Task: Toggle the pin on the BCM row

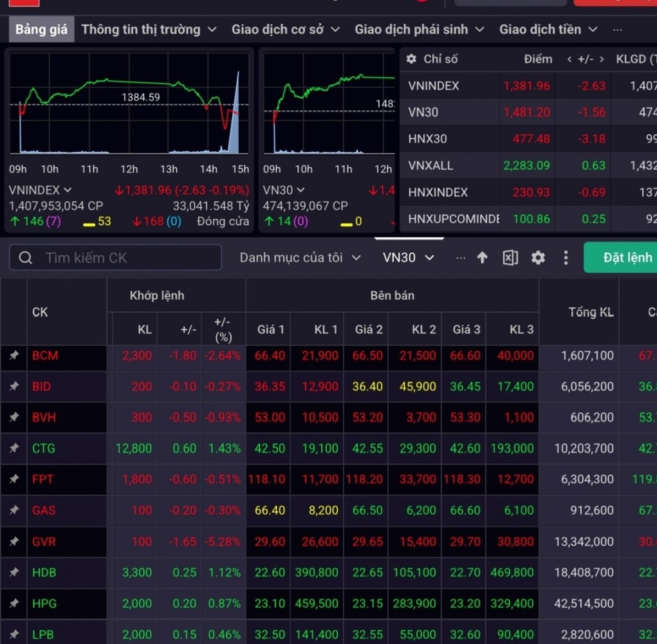Action: click(14, 355)
